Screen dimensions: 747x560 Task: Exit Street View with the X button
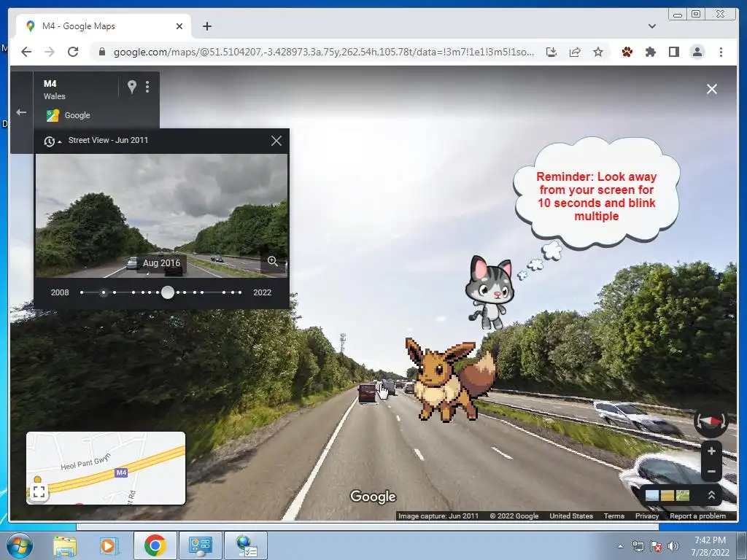(712, 89)
